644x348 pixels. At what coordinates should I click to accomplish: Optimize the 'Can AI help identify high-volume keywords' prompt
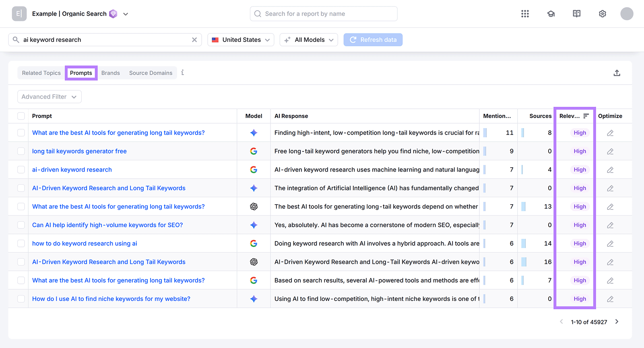coord(610,225)
